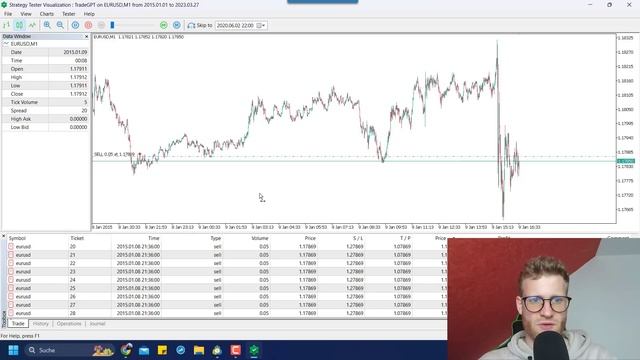The width and height of the screenshot is (640, 360).
Task: Open the View menu
Action: [x=26, y=14]
